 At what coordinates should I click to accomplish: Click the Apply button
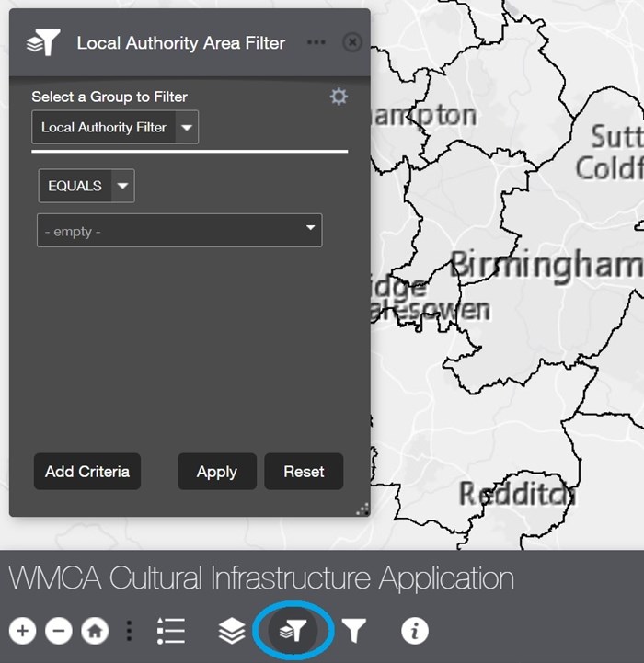pyautogui.click(x=216, y=472)
